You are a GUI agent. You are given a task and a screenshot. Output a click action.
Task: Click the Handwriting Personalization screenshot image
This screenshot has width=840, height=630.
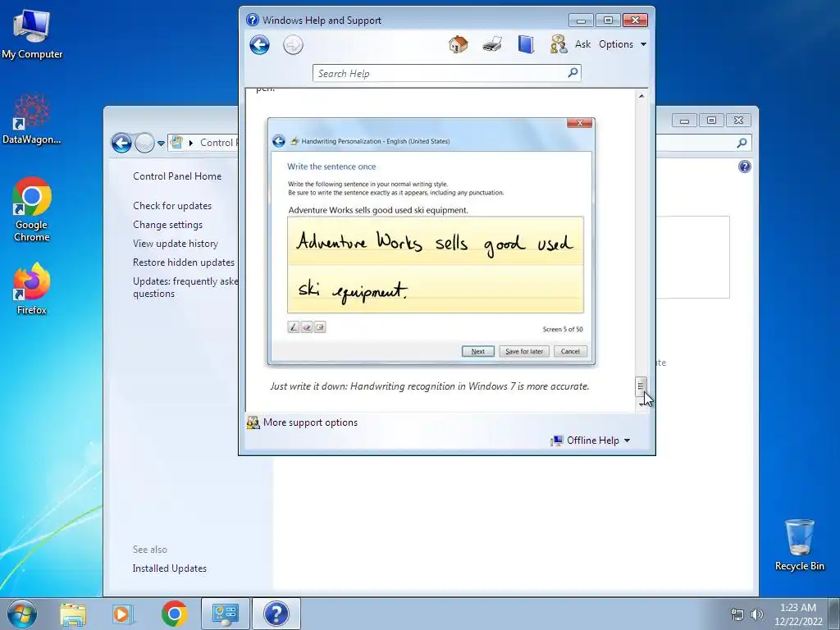point(431,242)
